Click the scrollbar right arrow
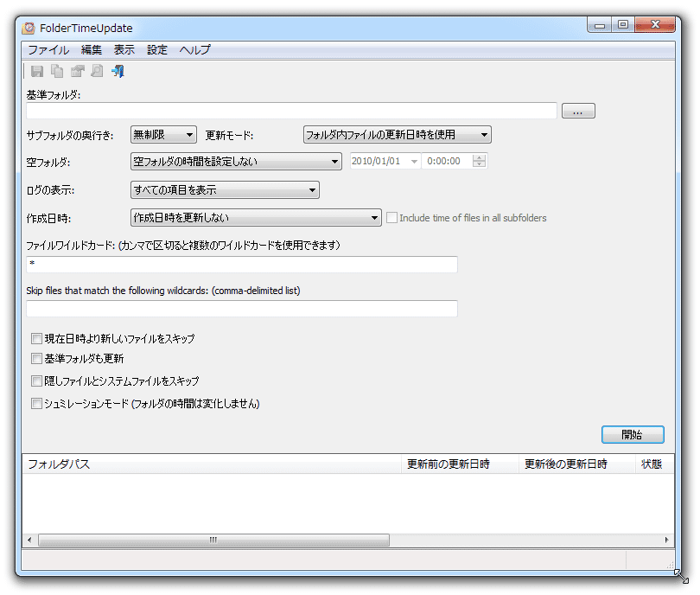Image resolution: width=700 pixels, height=595 pixels. coord(667,540)
